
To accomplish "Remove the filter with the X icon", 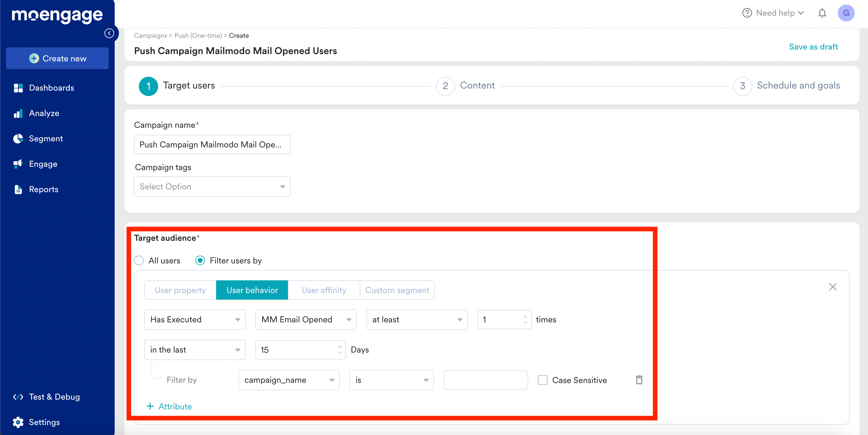I will tap(833, 287).
